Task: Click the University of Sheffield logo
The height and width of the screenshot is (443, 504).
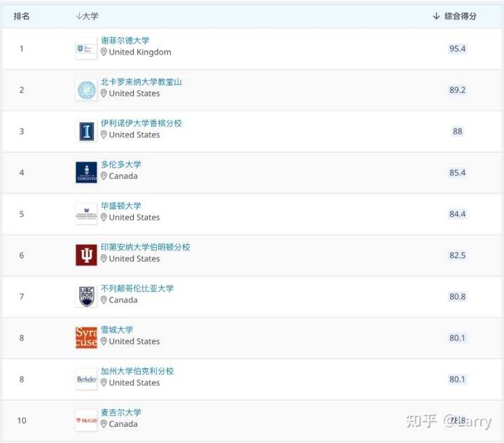Action: click(86, 49)
